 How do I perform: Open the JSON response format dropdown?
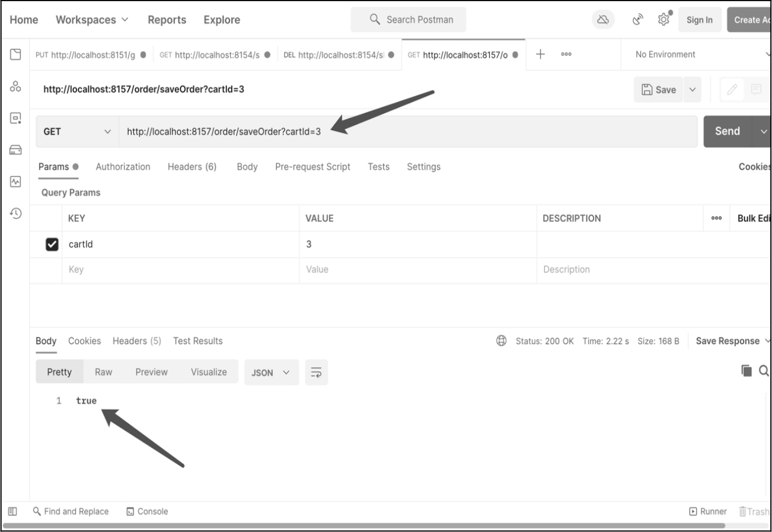pos(272,372)
